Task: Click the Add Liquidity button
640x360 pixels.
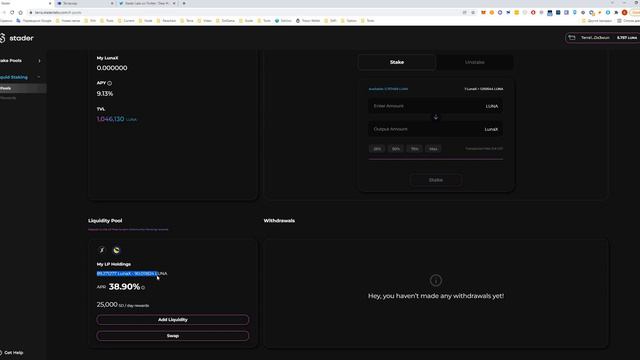Action: point(173,320)
